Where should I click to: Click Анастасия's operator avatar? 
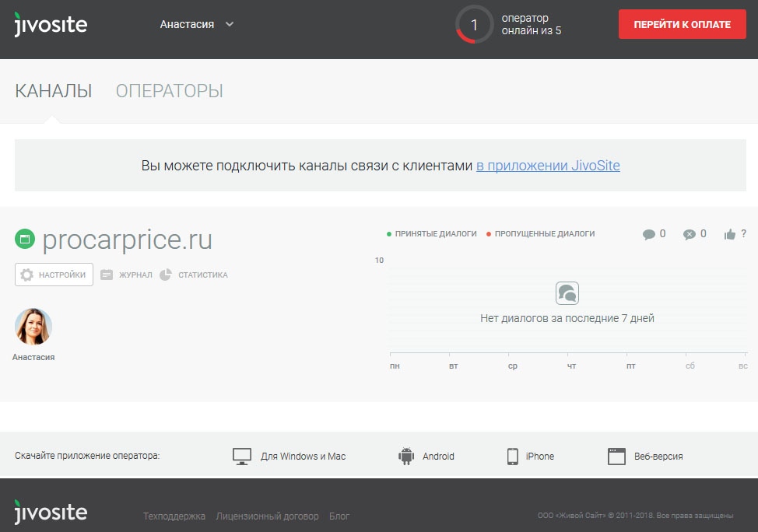[x=33, y=327]
